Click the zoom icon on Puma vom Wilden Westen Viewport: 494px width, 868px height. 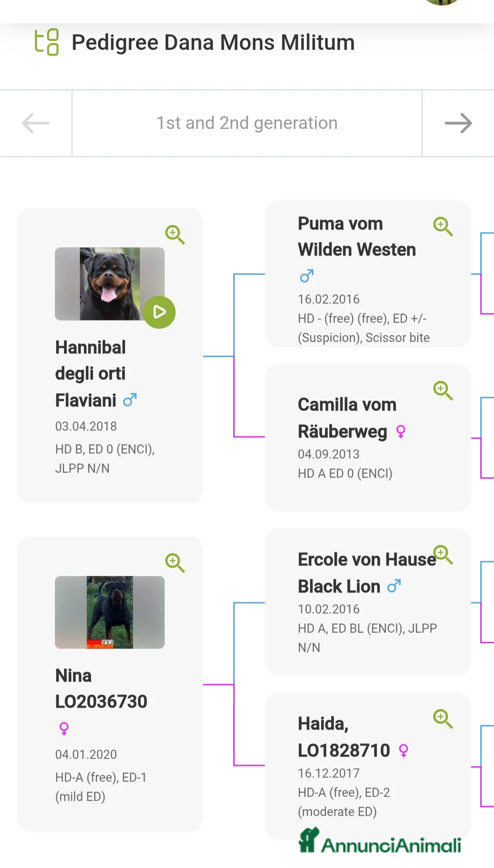click(x=442, y=226)
